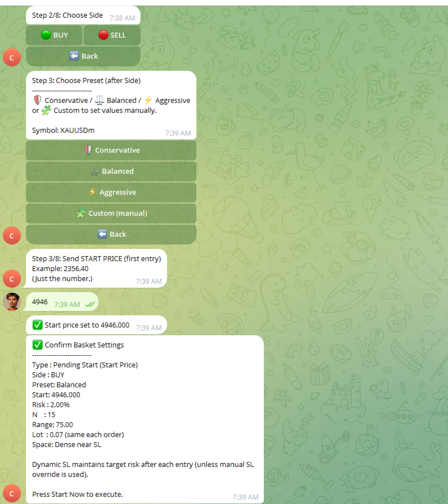Click the green checkmark in the Start price set message
This screenshot has height=504, width=448.
click(x=37, y=325)
